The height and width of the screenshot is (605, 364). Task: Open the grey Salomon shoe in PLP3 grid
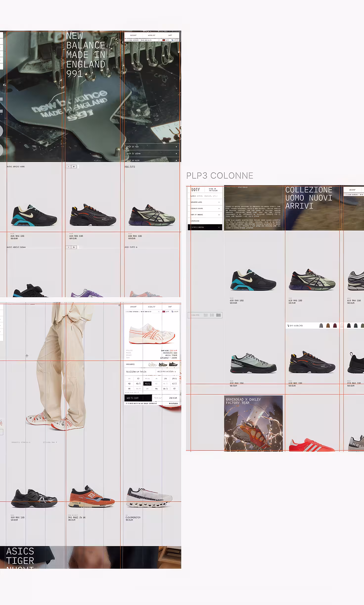coord(253,363)
